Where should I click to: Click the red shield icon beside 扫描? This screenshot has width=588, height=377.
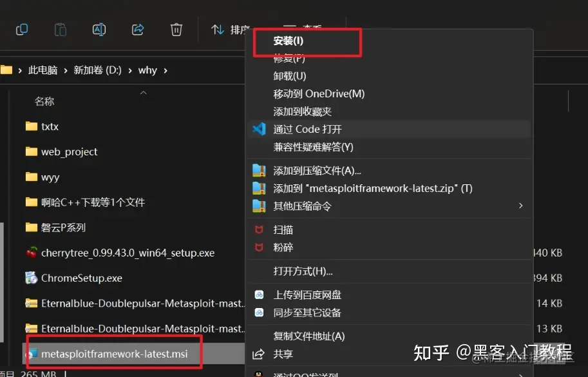[x=259, y=229]
